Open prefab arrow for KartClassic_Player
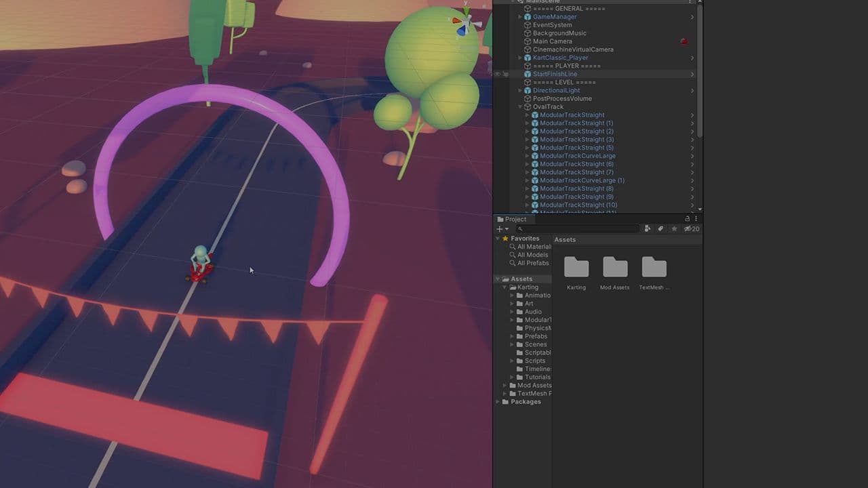The image size is (868, 488). click(692, 58)
